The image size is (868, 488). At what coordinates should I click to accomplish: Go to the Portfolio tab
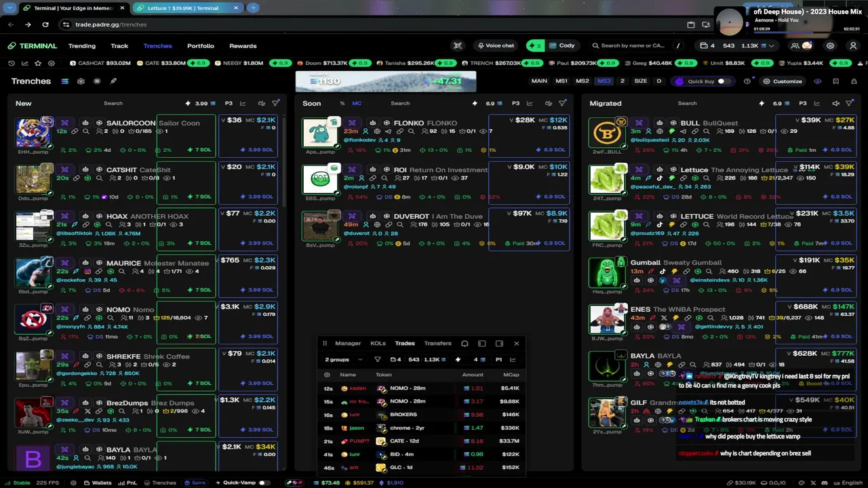pos(201,46)
